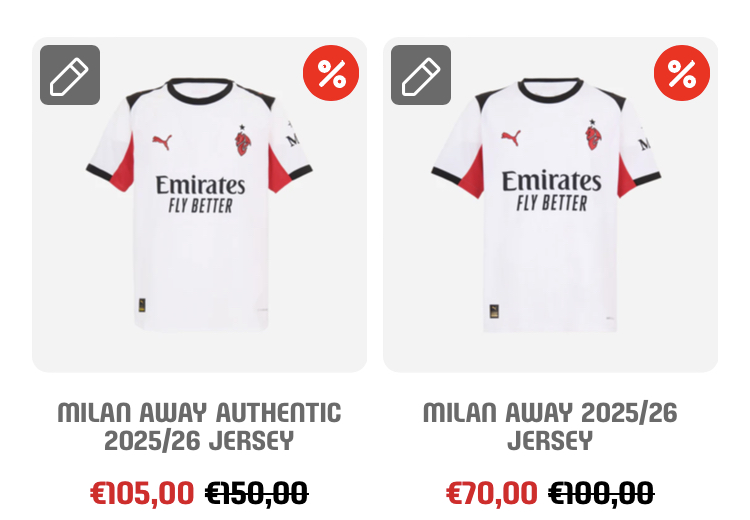Click the Emirates Fly Better text on €70,00 jersey
This screenshot has height=520, width=750.
click(x=551, y=191)
